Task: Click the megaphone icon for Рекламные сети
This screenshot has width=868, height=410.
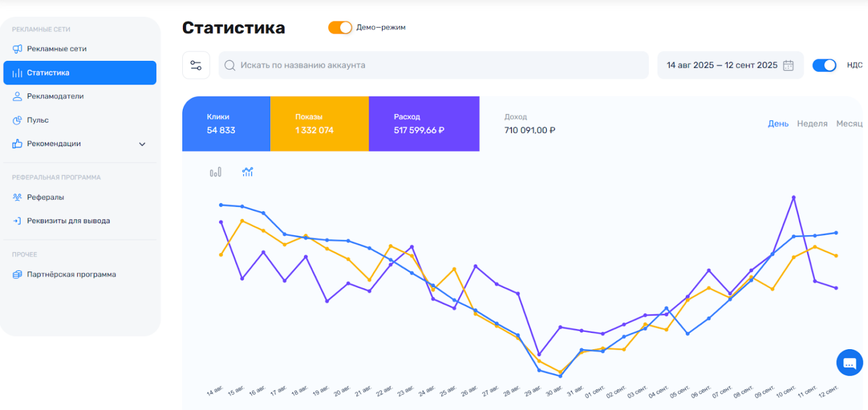Action: coord(17,49)
